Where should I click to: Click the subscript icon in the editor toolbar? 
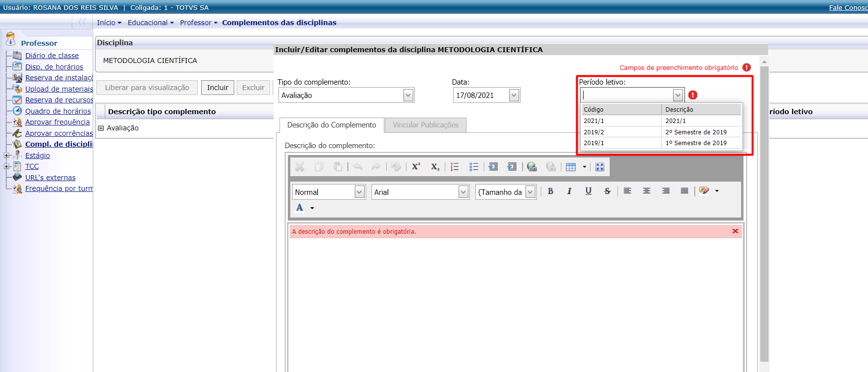[x=435, y=167]
